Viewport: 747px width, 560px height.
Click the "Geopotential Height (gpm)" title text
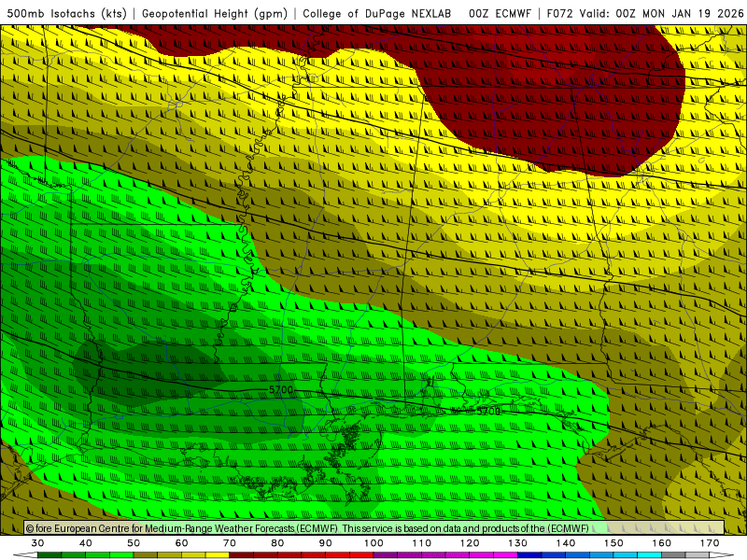215,14
